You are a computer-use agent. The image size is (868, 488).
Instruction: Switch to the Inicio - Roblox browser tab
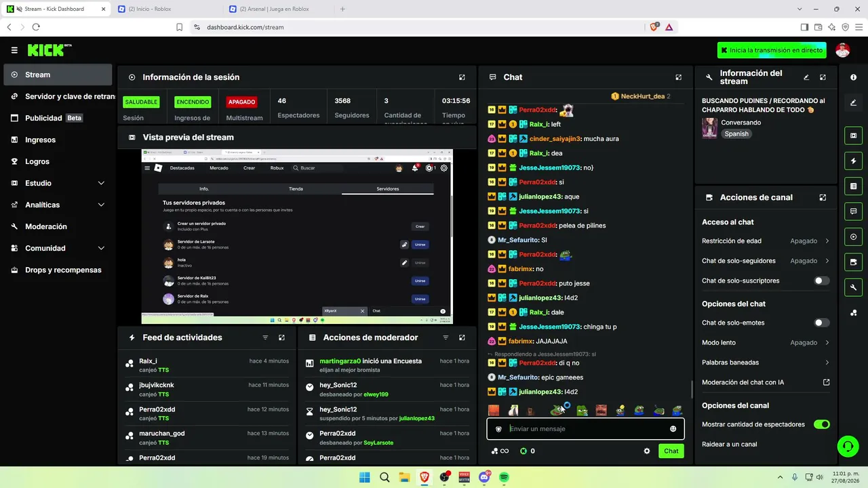(165, 9)
